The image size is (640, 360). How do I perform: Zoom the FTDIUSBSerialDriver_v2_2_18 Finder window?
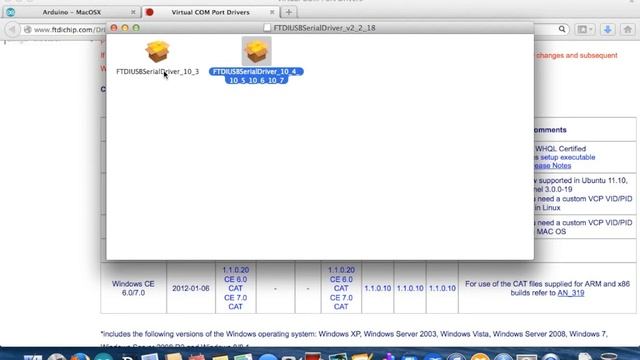pyautogui.click(x=136, y=28)
